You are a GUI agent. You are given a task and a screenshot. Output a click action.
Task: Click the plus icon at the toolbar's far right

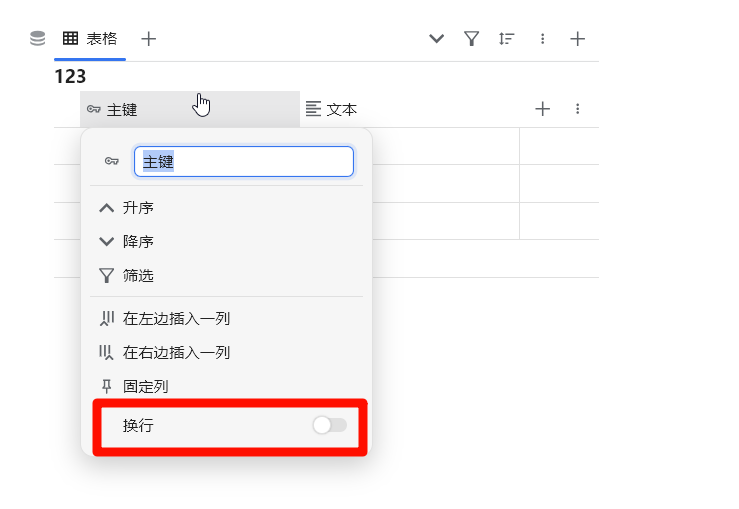[577, 39]
